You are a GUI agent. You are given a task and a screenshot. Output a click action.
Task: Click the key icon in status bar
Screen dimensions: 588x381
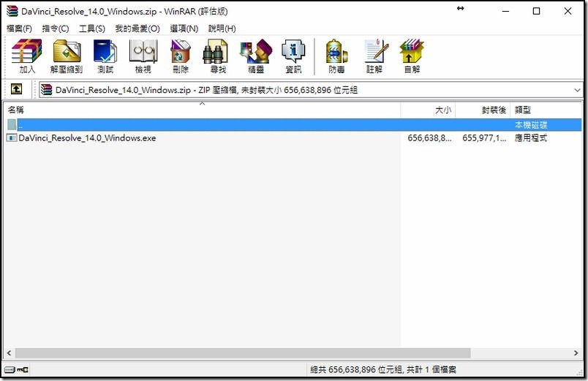point(23,370)
